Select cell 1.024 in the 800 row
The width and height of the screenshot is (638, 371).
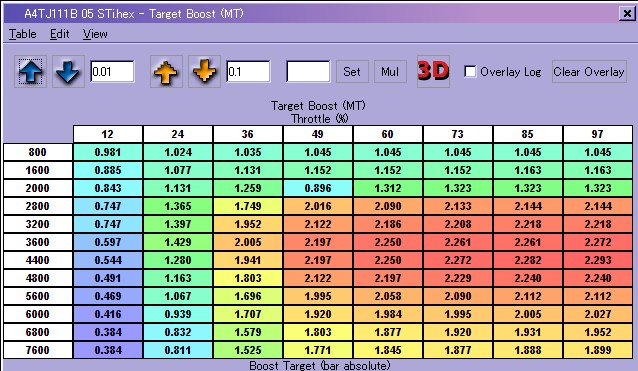coord(178,152)
